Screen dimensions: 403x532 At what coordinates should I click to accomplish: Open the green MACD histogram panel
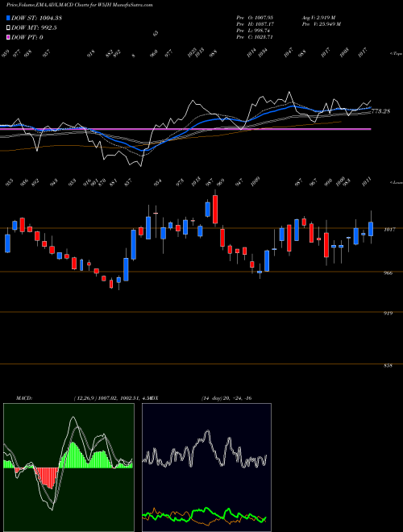tap(69, 468)
